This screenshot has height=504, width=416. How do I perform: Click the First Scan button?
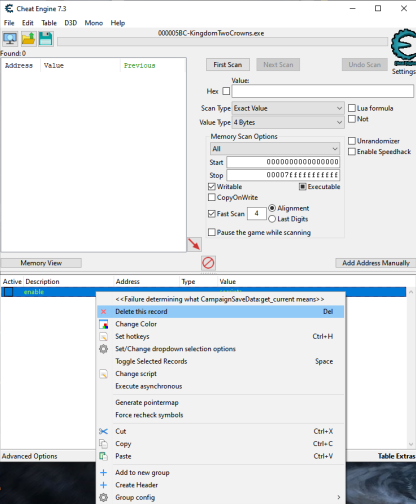(x=228, y=65)
